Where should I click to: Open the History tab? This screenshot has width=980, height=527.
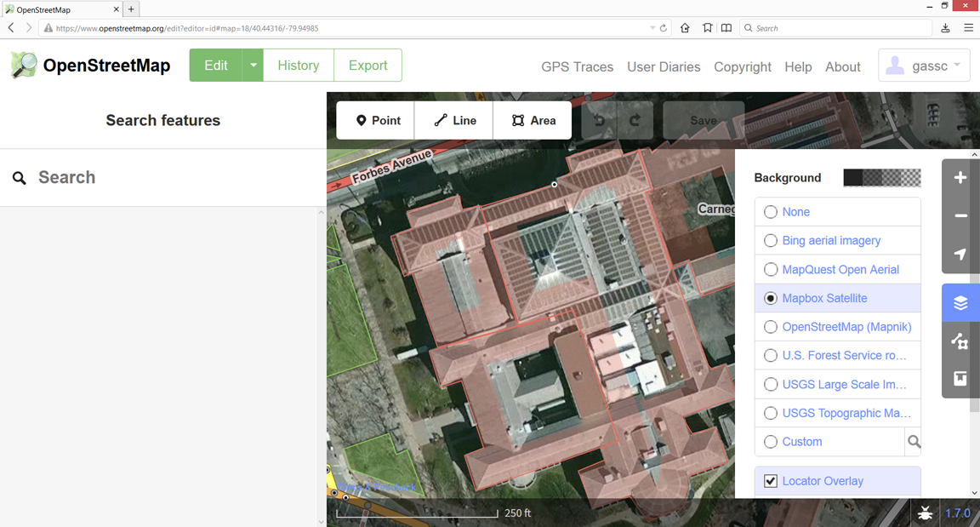(x=298, y=65)
